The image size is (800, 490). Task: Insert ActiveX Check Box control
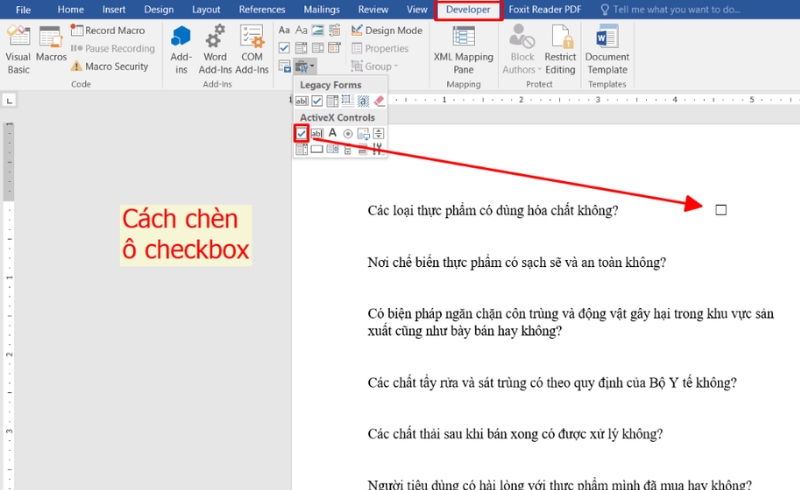tap(302, 134)
